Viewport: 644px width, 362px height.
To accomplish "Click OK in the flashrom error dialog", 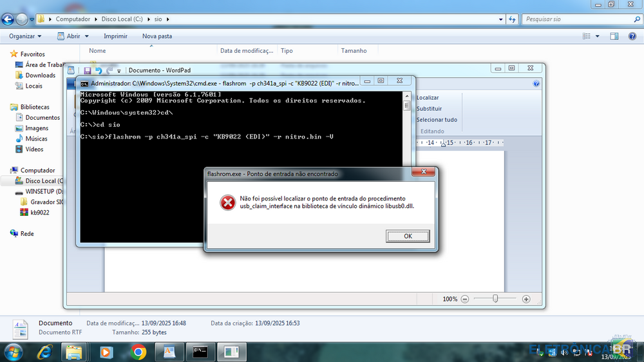I will [408, 236].
